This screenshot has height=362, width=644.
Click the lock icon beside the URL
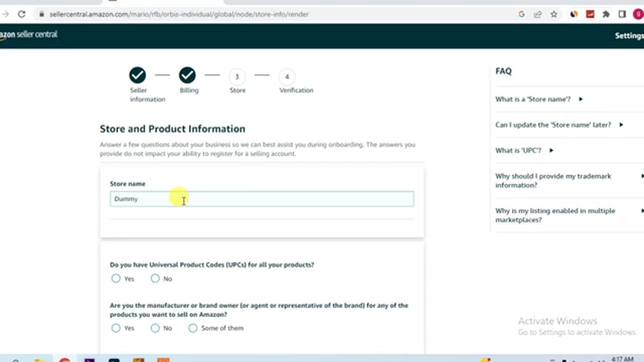click(x=42, y=14)
